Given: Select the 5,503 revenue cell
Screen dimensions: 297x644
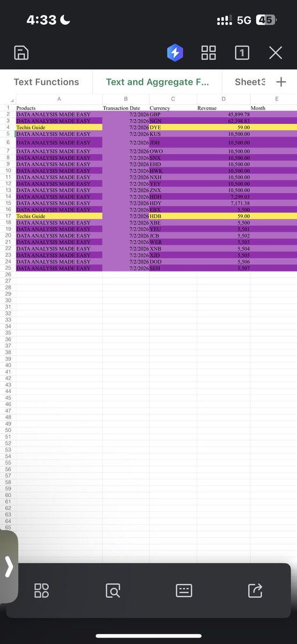Looking at the screenshot, I should tap(224, 242).
